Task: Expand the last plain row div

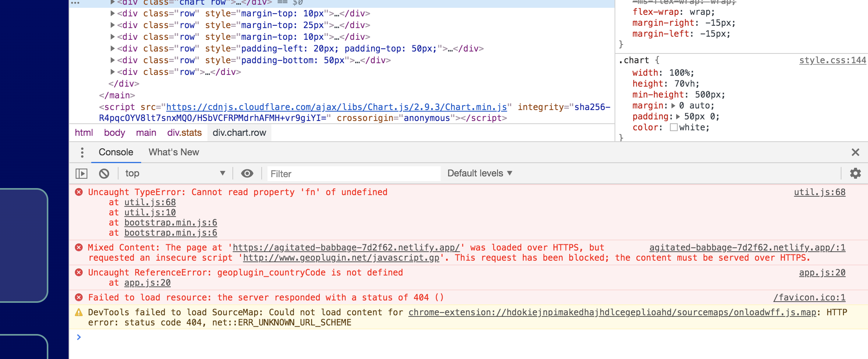Action: (x=113, y=72)
